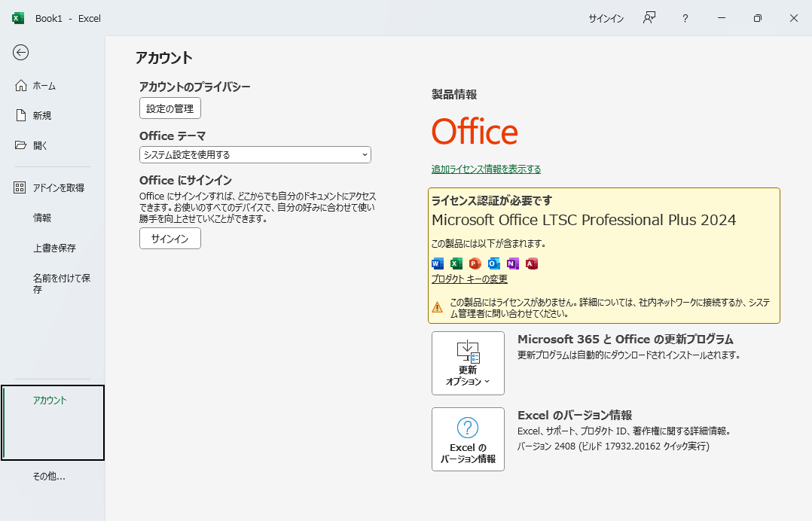
Task: Click the Outlook app icon in the product box
Action: (x=494, y=264)
